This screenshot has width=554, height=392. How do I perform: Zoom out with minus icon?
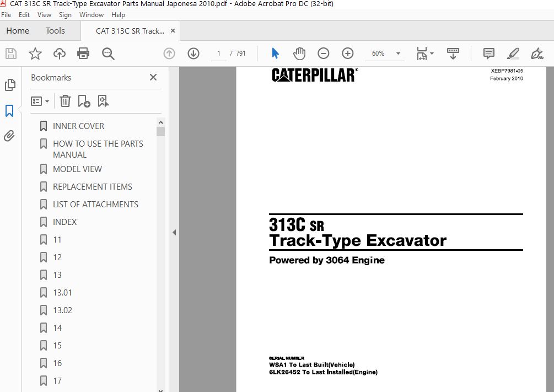point(323,53)
